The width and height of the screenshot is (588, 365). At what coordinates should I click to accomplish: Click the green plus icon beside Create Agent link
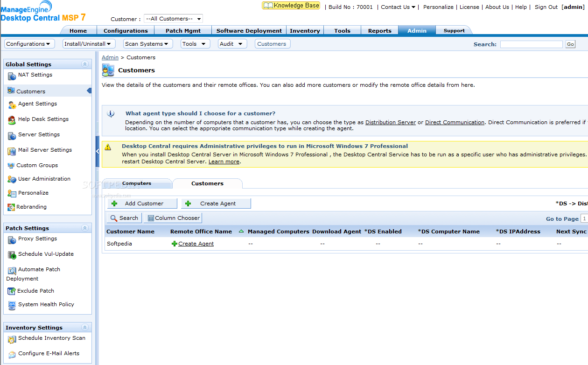click(x=175, y=244)
